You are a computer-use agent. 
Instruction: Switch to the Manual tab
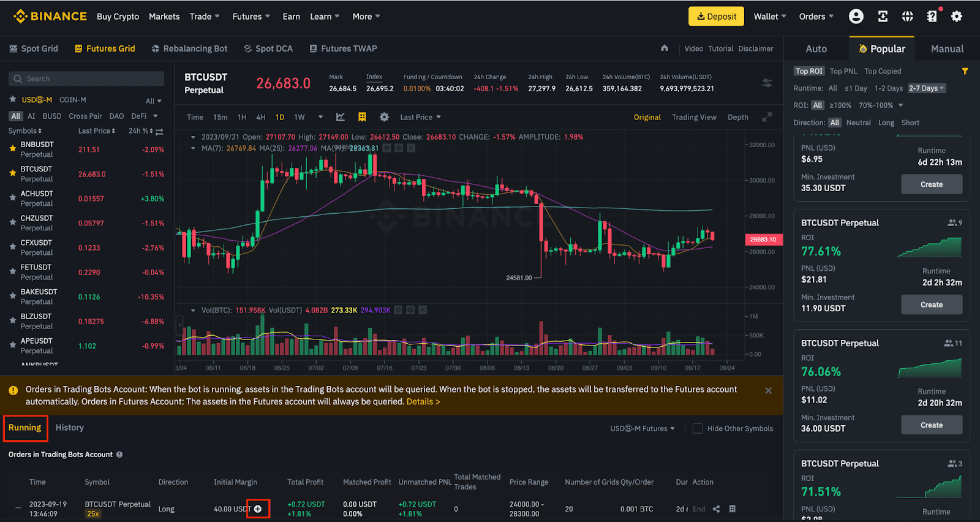947,49
